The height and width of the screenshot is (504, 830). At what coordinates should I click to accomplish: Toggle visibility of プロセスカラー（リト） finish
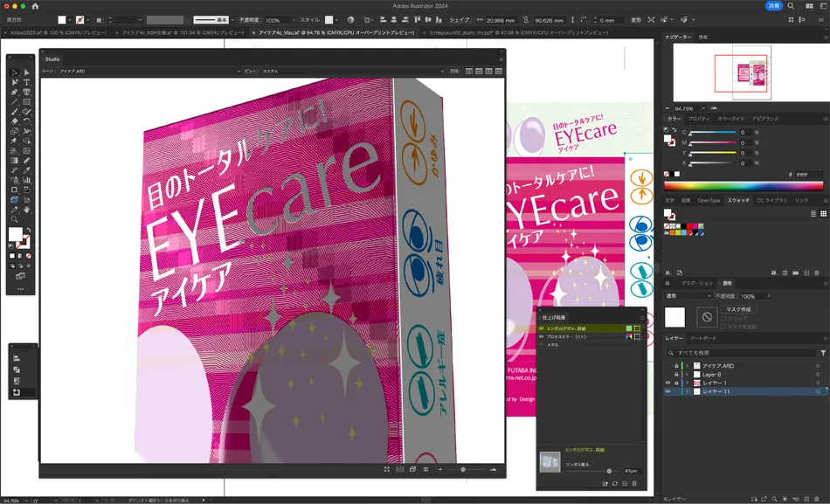[542, 338]
